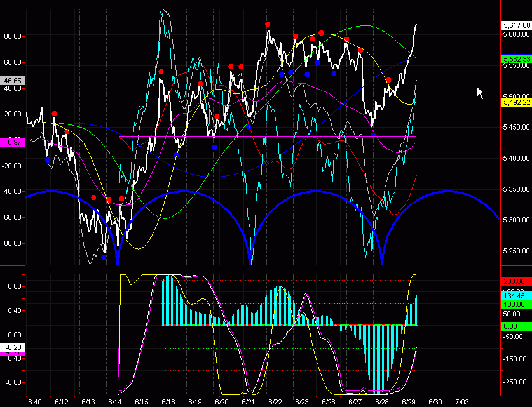Click the -40.00 label on upper-left scale
Screen dimensions: 532x407
[x=11, y=192]
